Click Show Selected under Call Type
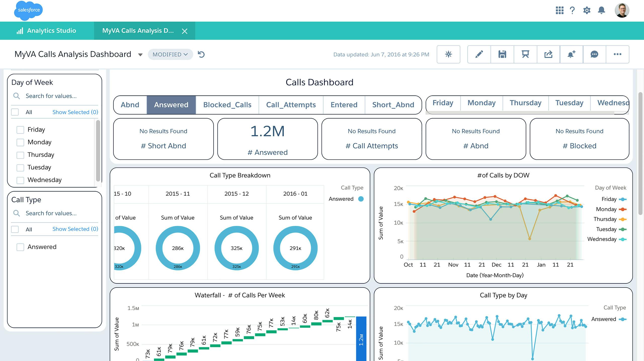 (x=75, y=229)
